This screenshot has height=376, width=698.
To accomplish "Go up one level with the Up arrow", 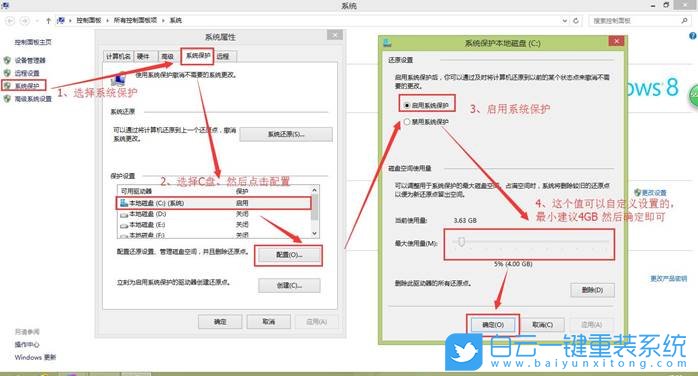I will point(48,20).
